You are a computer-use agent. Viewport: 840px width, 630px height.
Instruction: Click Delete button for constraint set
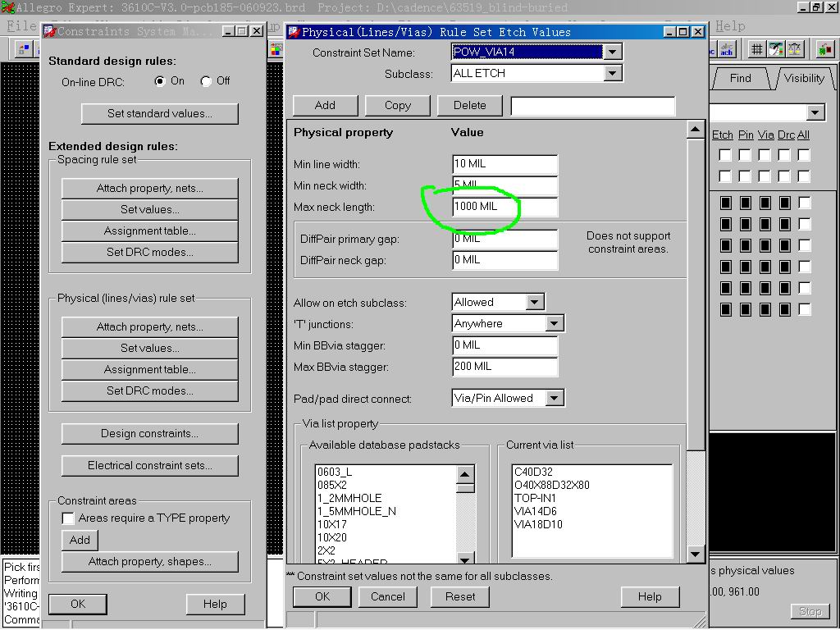point(470,106)
